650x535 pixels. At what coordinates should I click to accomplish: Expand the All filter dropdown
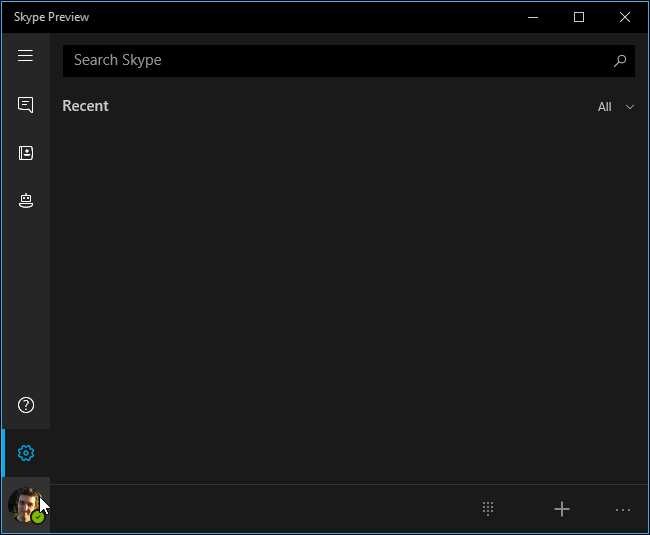pyautogui.click(x=616, y=107)
